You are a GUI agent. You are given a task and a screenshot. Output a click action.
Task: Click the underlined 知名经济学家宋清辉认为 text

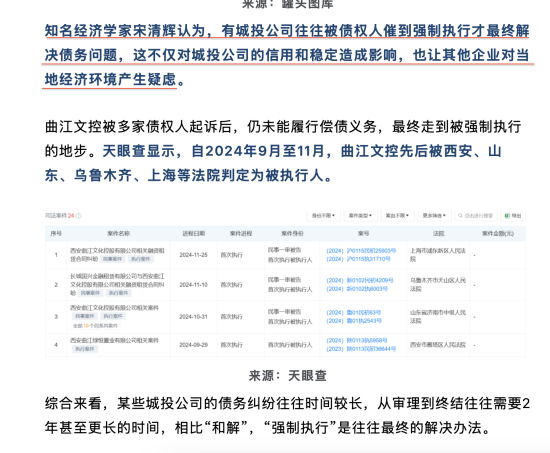click(x=125, y=31)
